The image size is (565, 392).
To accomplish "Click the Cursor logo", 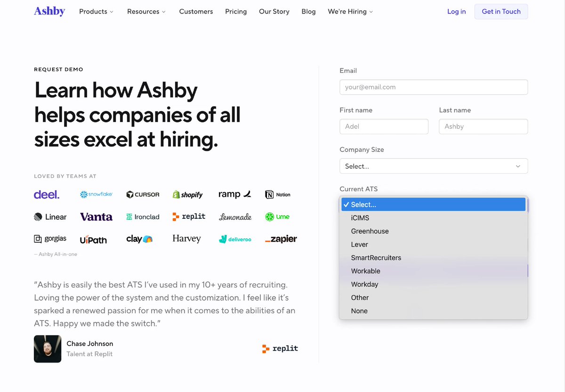I will (143, 194).
